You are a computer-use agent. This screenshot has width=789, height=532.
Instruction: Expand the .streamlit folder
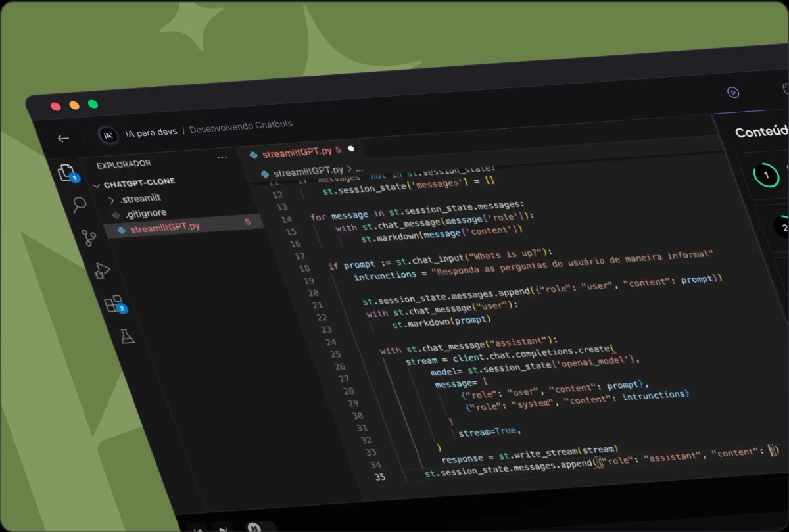point(139,198)
